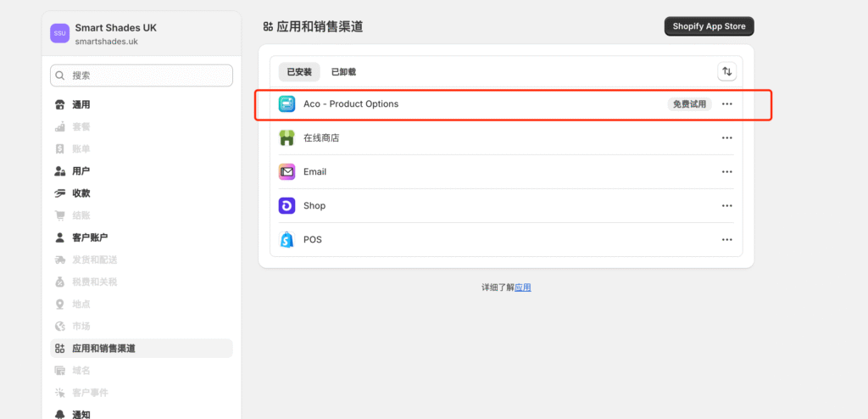
Task: Click the 域名 sidebar label
Action: (81, 371)
